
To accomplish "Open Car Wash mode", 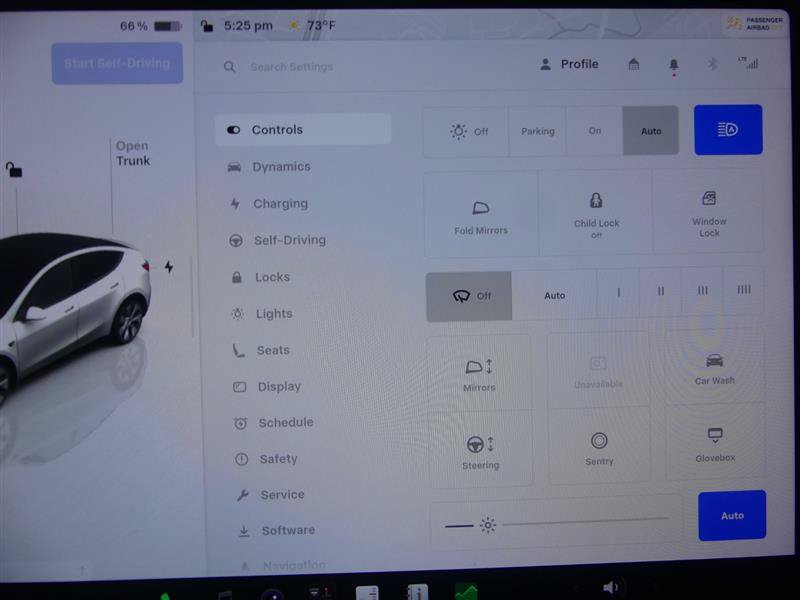I will pos(714,368).
